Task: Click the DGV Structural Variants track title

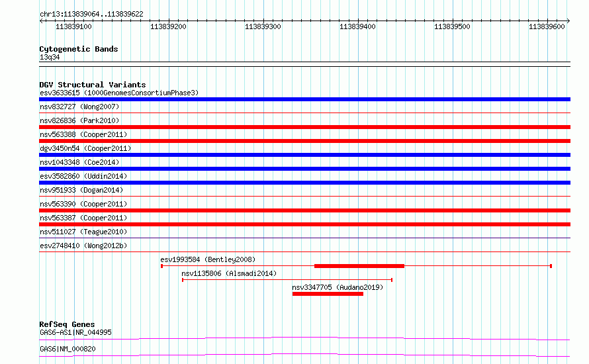Action: coord(93,85)
